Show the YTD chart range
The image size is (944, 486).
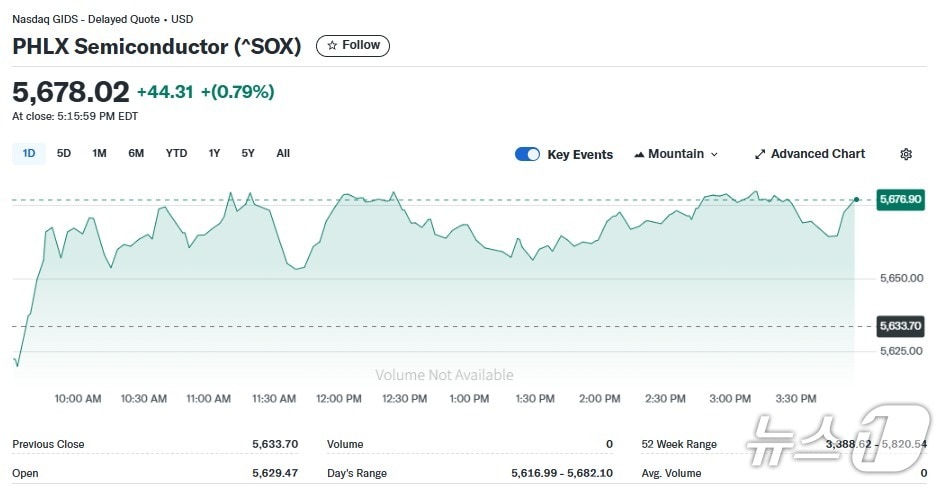(176, 153)
